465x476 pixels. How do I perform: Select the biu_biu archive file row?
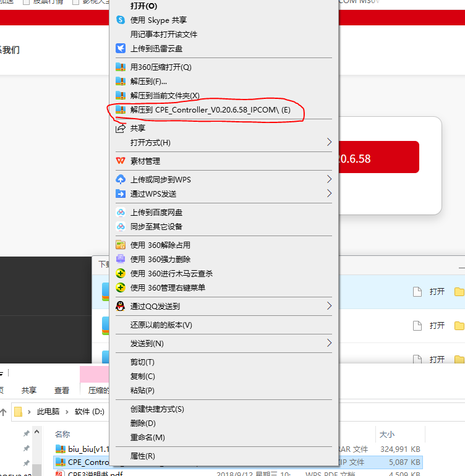tap(82, 448)
